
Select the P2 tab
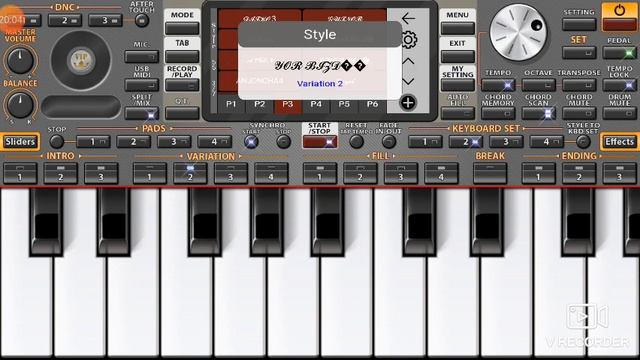(x=260, y=104)
